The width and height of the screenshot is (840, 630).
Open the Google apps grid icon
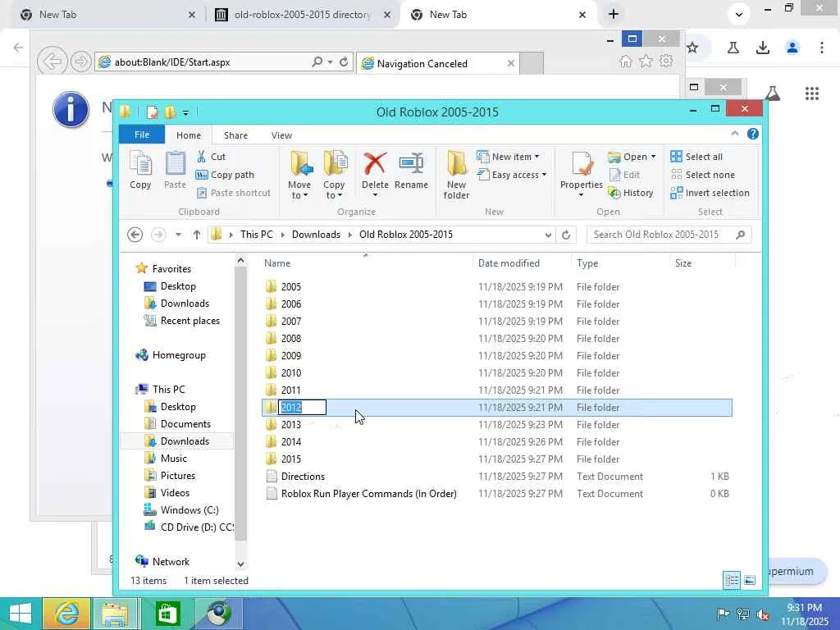(x=811, y=94)
